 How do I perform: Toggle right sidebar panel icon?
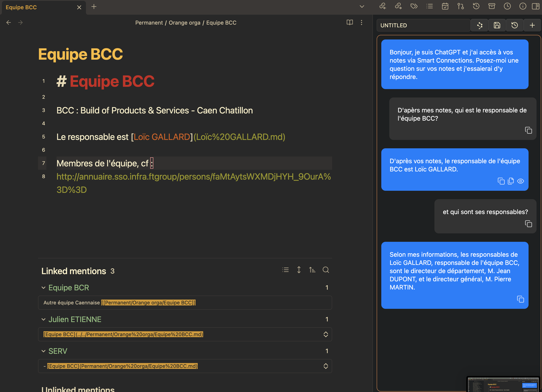pos(535,6)
